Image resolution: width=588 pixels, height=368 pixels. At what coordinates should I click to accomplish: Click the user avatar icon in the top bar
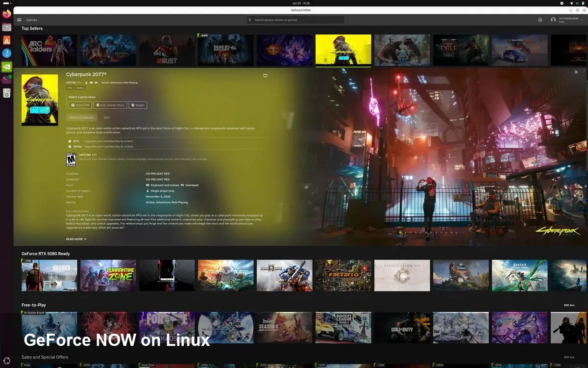point(553,19)
